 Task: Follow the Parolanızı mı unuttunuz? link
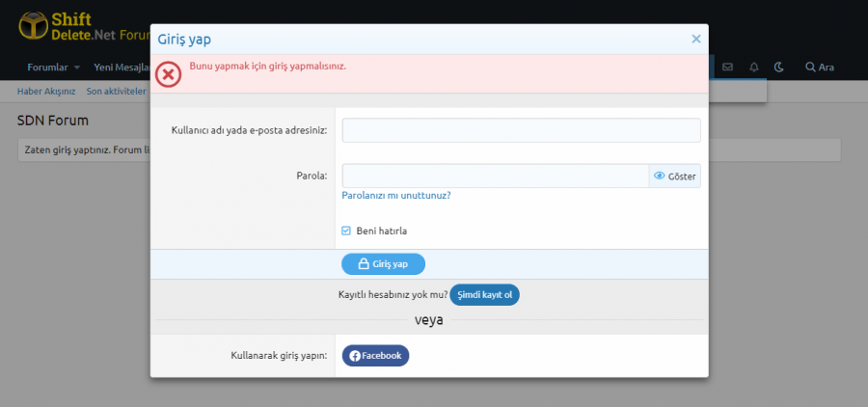(396, 196)
